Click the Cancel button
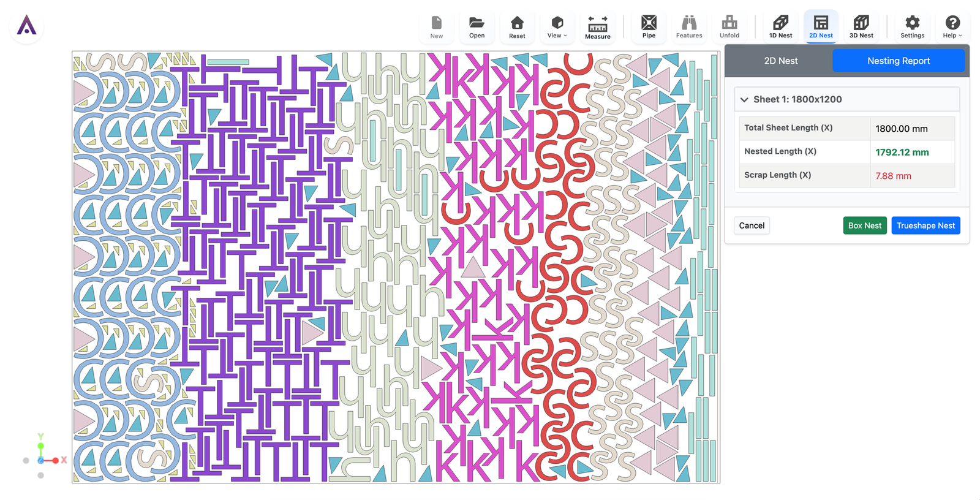This screenshot has width=980, height=500. (x=752, y=225)
